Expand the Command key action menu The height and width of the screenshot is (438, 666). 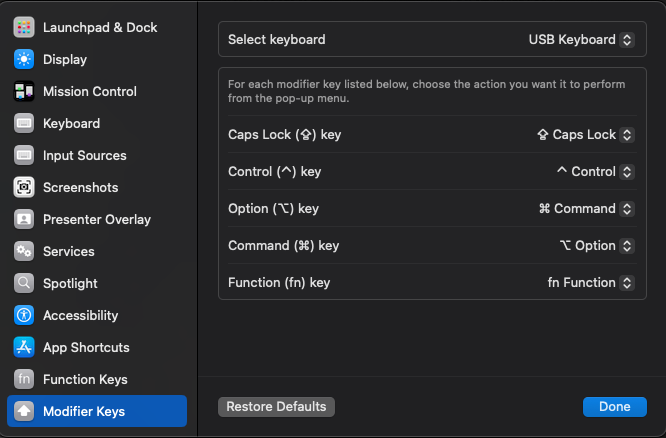pos(596,245)
